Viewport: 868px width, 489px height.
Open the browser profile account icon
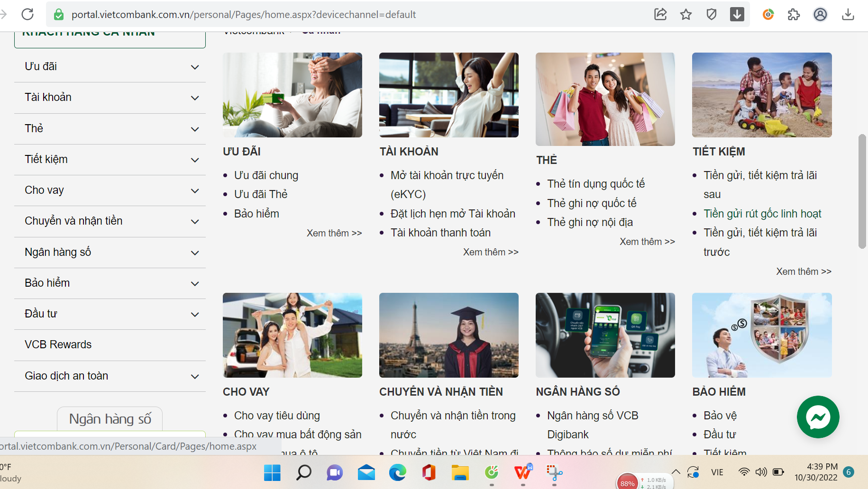(x=820, y=14)
